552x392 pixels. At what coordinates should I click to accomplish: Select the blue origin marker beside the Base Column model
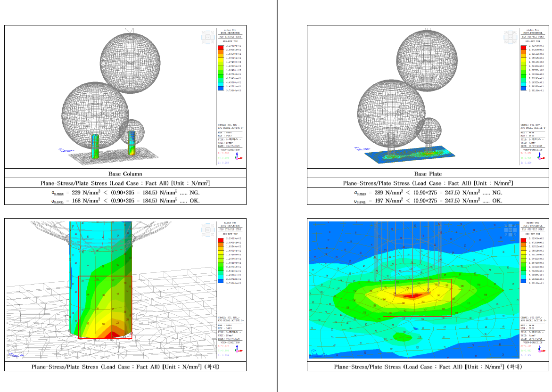click(66, 150)
